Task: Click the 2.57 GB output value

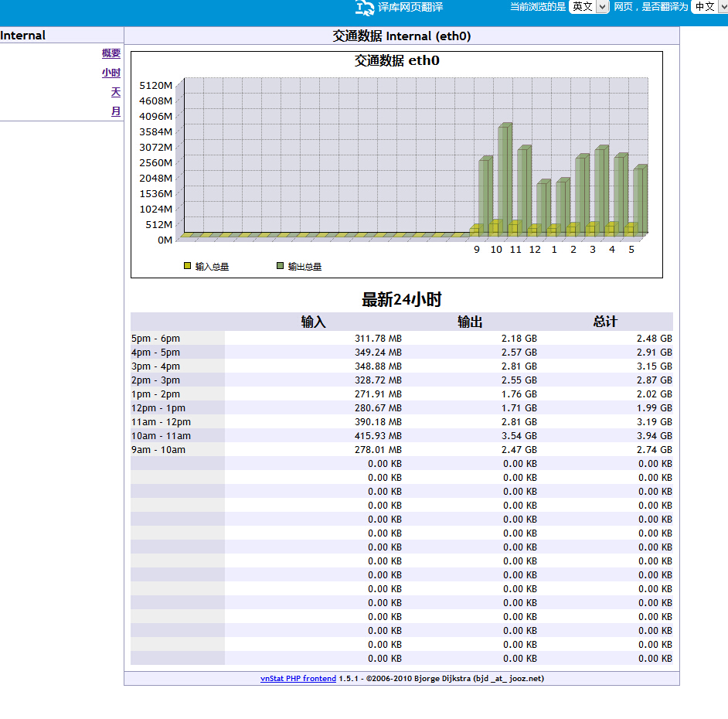Action: click(519, 352)
